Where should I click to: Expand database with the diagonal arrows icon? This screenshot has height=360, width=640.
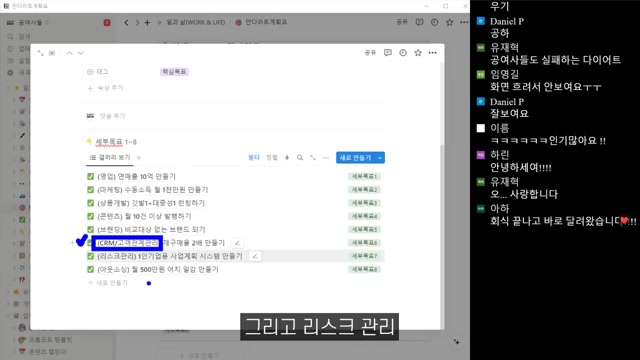pyautogui.click(x=313, y=158)
